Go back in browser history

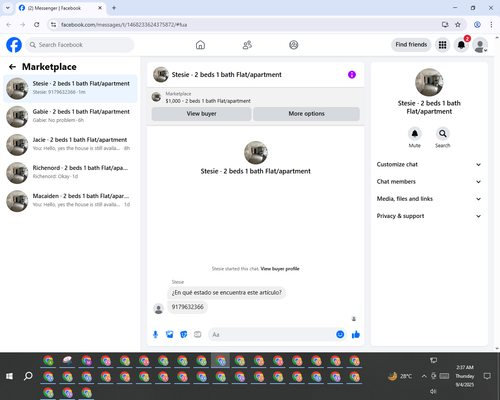pos(9,25)
